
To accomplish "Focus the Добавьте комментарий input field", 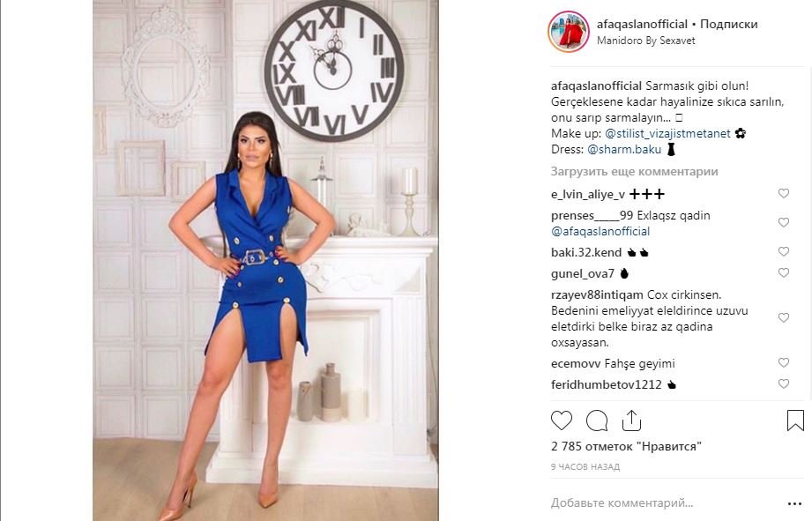I will click(x=666, y=502).
